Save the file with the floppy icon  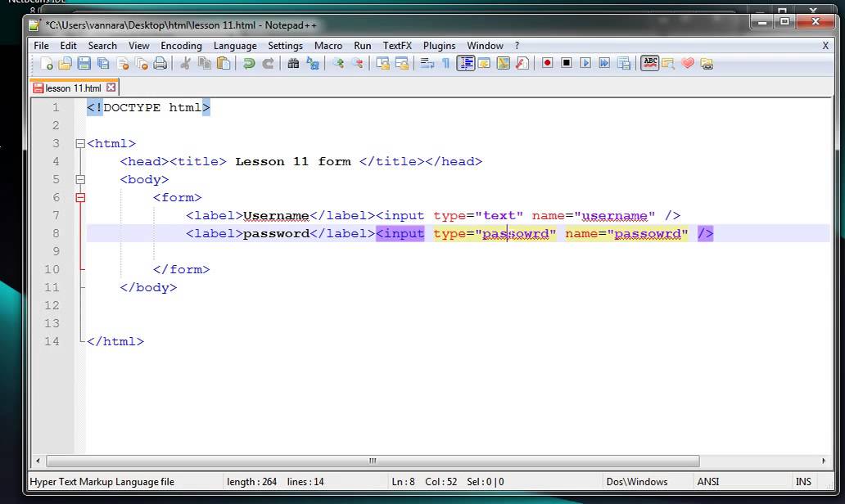click(x=84, y=64)
